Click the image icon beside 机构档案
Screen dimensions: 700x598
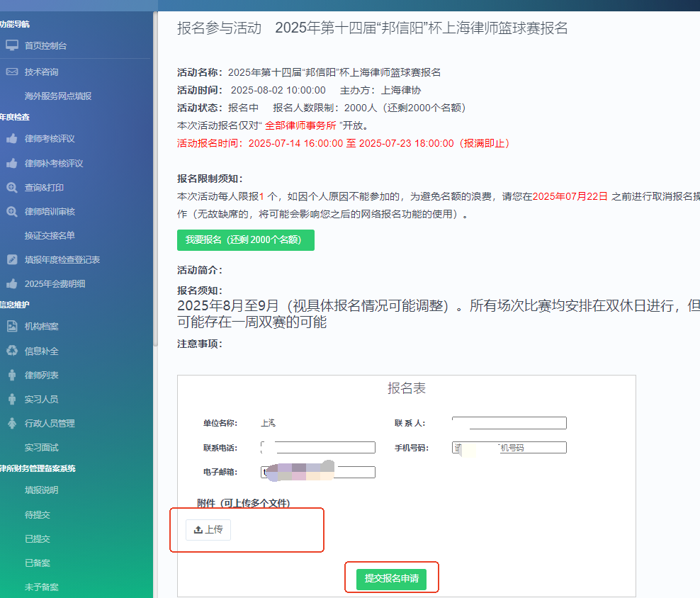pyautogui.click(x=12, y=327)
